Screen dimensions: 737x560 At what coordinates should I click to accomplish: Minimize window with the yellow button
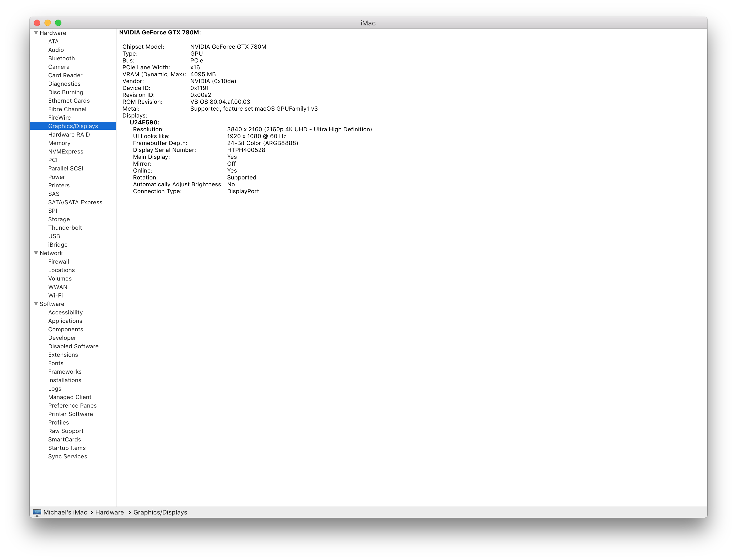pyautogui.click(x=48, y=23)
